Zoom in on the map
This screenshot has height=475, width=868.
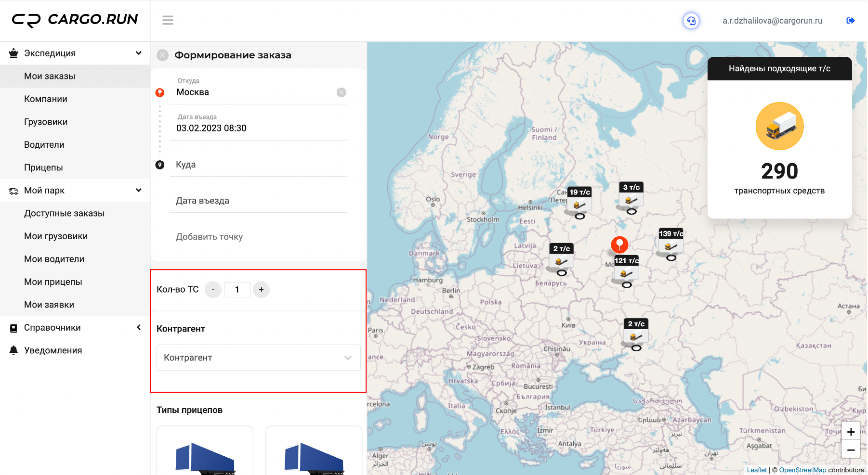pyautogui.click(x=851, y=432)
